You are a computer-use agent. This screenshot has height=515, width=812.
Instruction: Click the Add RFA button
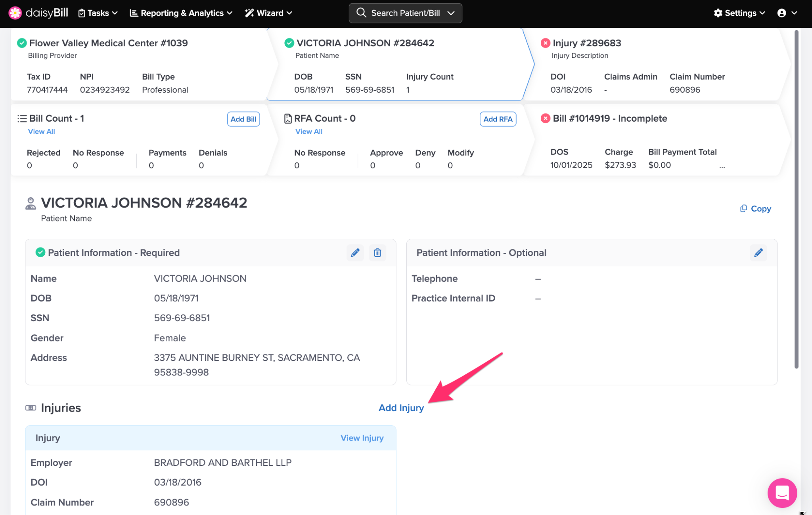coord(498,119)
